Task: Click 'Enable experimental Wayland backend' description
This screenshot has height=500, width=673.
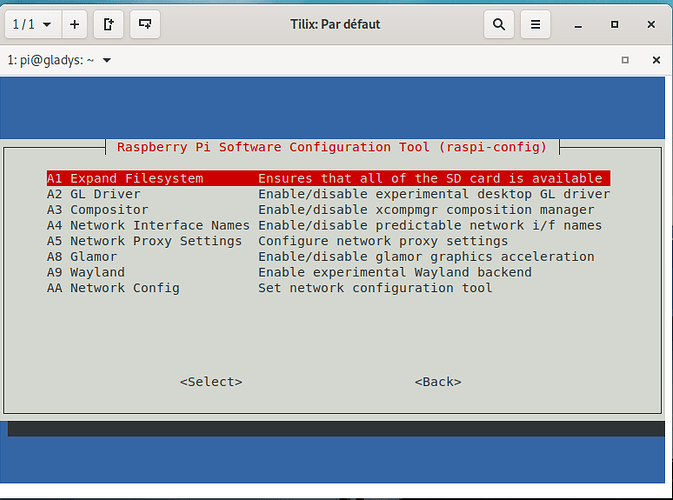Action: coord(395,272)
